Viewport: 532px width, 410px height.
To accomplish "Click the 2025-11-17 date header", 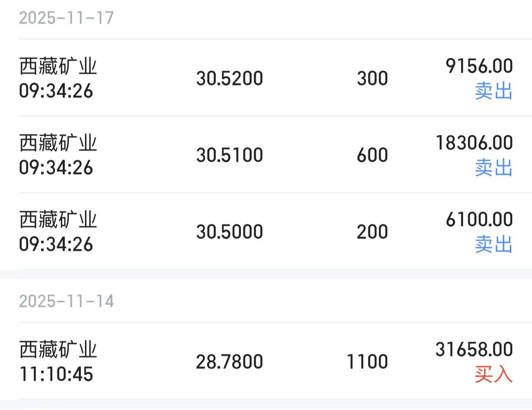I will click(x=66, y=18).
